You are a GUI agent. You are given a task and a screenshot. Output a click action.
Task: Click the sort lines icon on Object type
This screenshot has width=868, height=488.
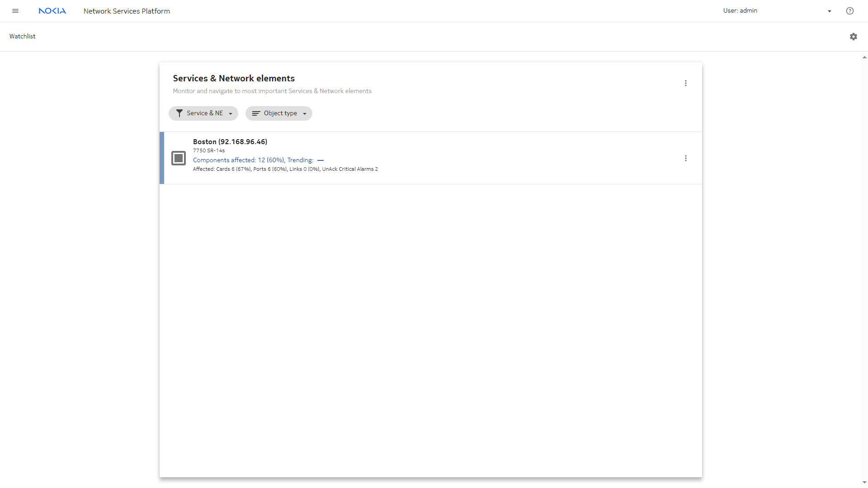[x=256, y=113]
